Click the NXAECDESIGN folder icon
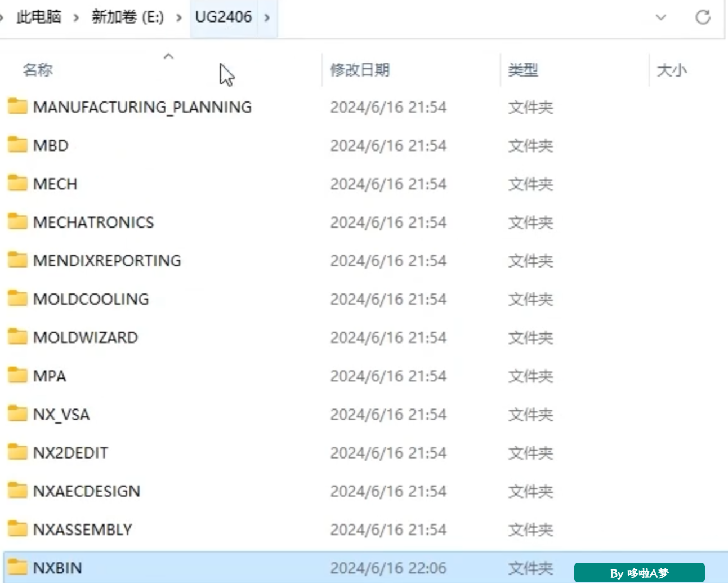This screenshot has width=728, height=583. pos(17,490)
